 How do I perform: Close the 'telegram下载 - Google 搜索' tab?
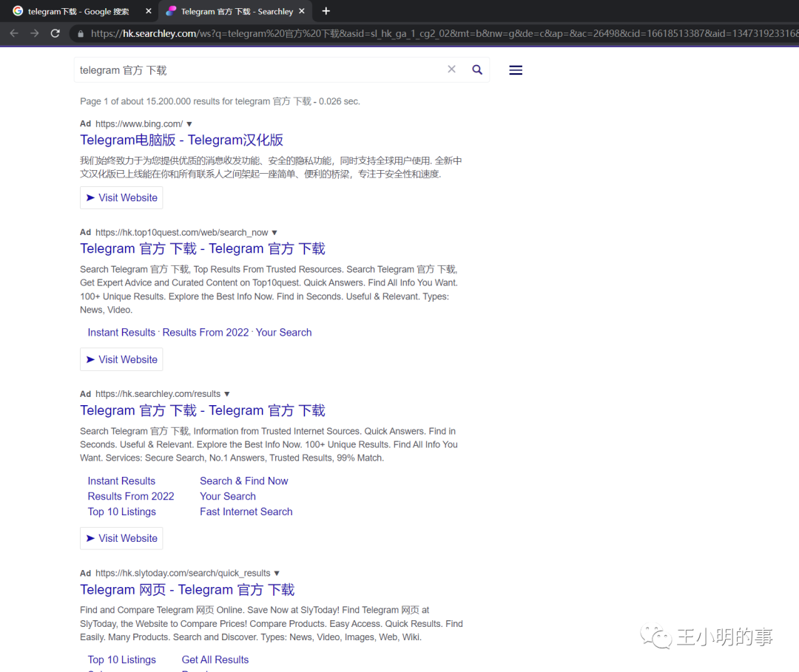(x=148, y=11)
